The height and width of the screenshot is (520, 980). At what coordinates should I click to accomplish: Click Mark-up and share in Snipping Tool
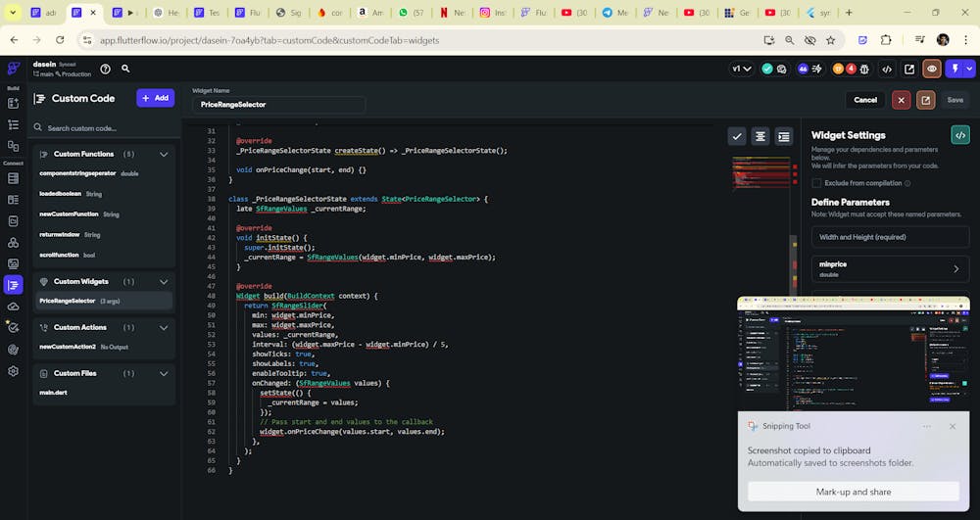[x=854, y=492]
